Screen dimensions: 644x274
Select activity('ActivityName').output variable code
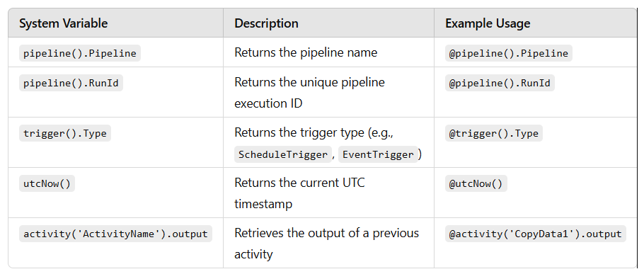point(115,234)
